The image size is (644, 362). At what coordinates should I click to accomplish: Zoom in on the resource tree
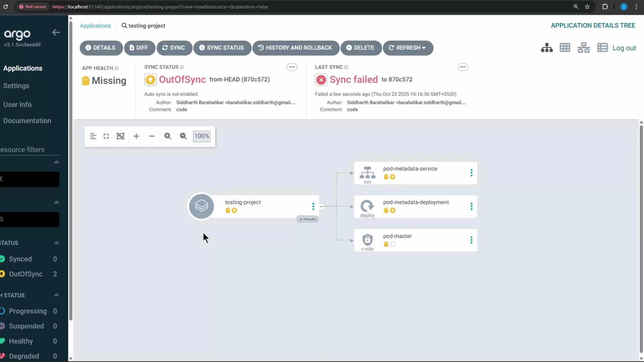[168, 136]
